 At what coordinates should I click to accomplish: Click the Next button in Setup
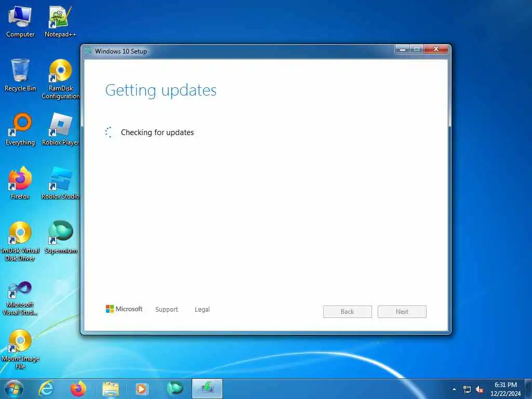tap(402, 312)
